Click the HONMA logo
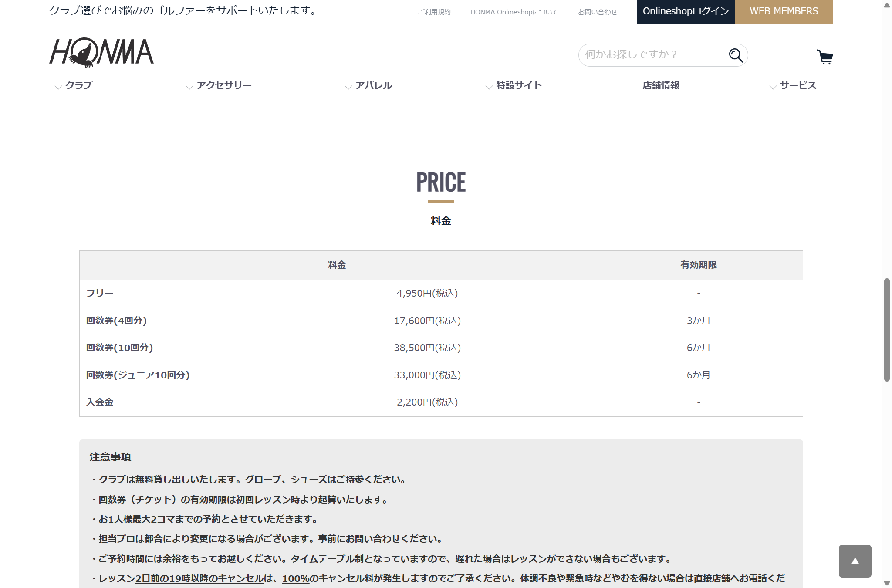Viewport: 892px width, 588px height. tap(101, 53)
